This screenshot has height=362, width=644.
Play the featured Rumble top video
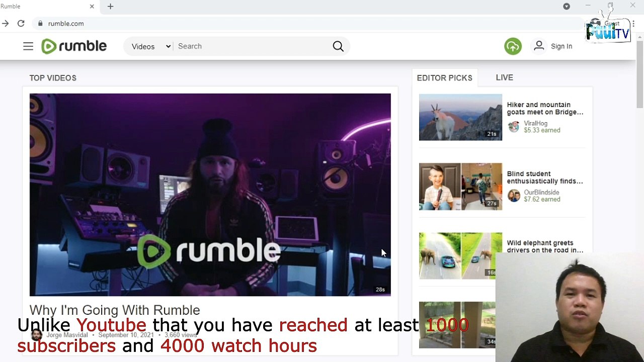[210, 195]
